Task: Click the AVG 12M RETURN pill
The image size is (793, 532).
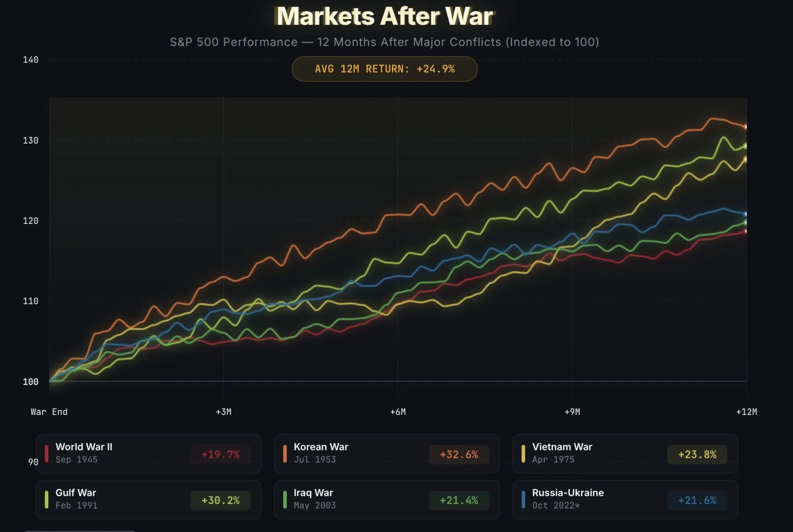Action: click(x=385, y=69)
